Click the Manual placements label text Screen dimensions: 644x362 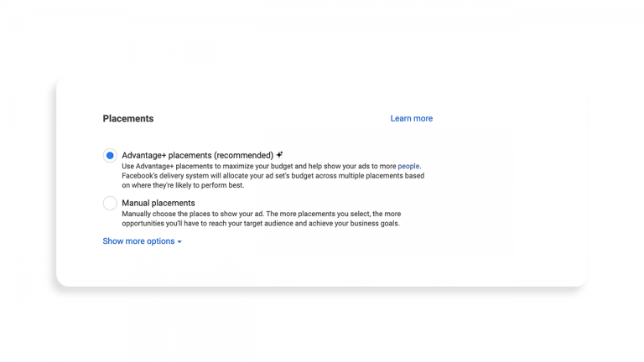click(158, 203)
